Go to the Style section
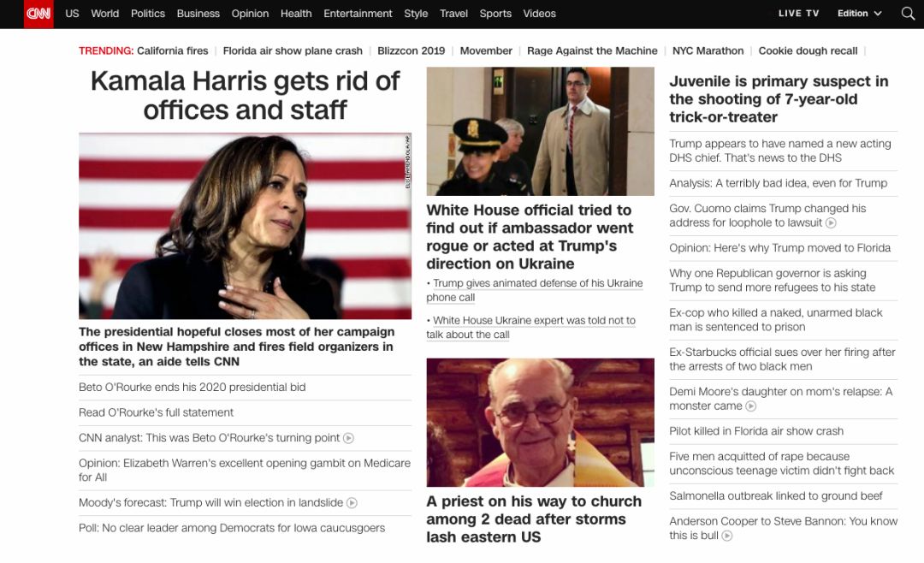Viewport: 924px width, 563px height. [416, 13]
